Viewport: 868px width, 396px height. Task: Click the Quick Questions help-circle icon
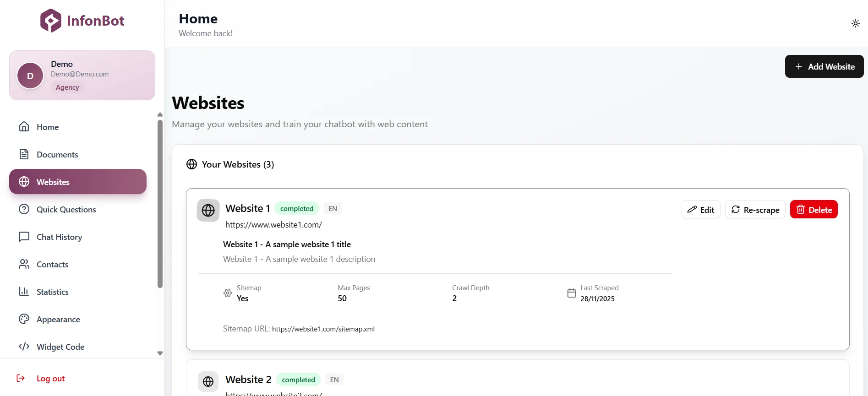24,209
